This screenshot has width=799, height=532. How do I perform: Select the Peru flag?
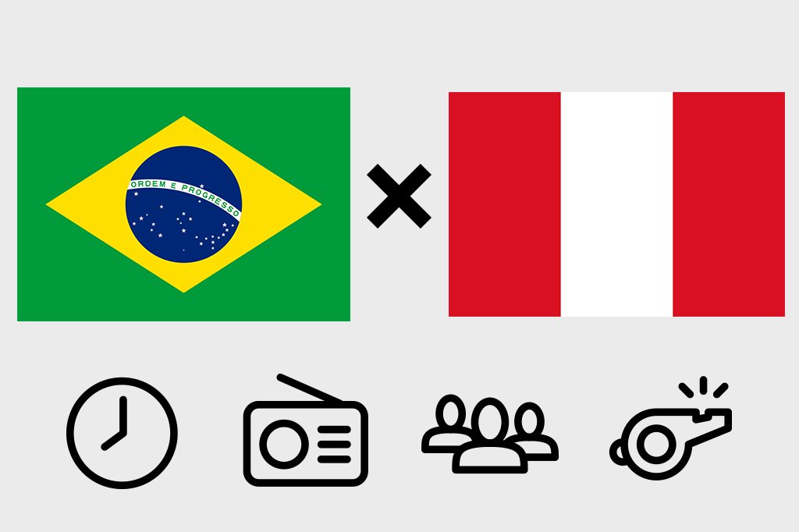[x=616, y=204]
